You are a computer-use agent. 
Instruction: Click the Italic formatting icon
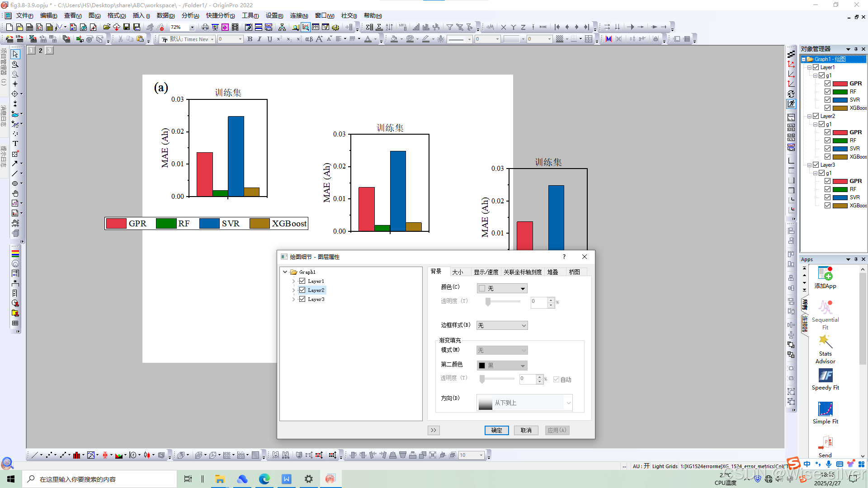259,39
